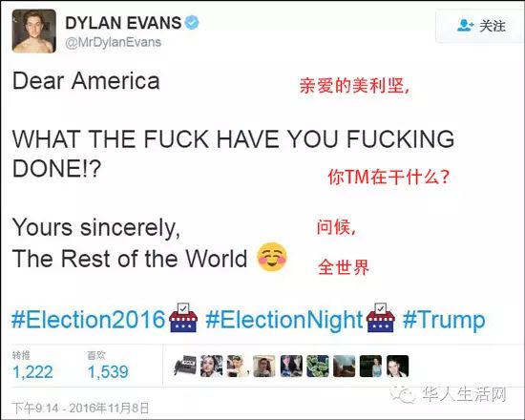View the 1,222 retweets list

(32, 366)
